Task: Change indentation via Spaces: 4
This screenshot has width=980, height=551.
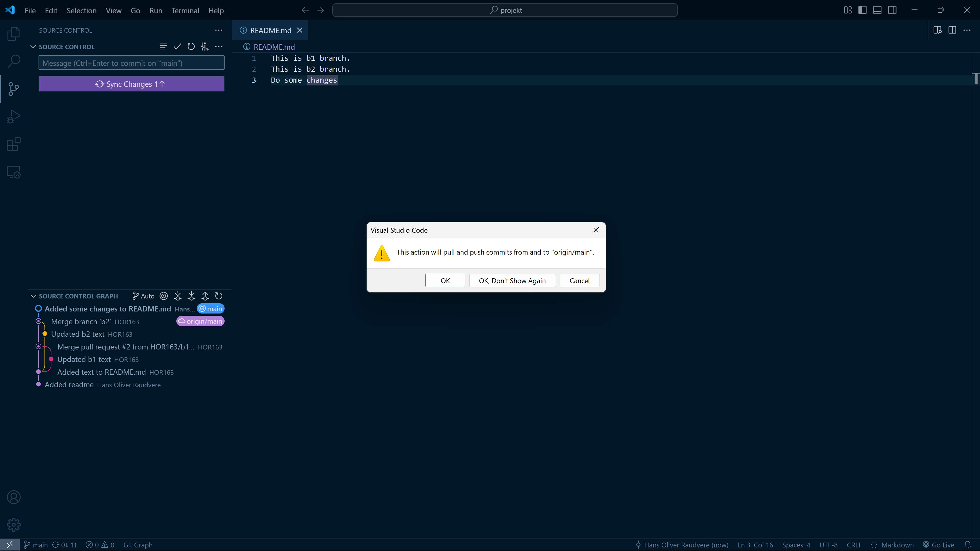Action: (x=796, y=545)
